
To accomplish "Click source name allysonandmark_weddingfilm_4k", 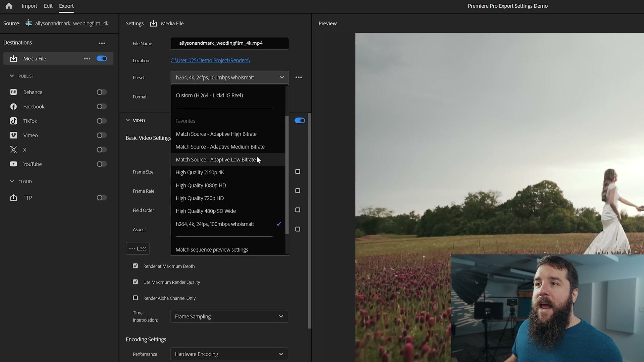I will 72,23.
